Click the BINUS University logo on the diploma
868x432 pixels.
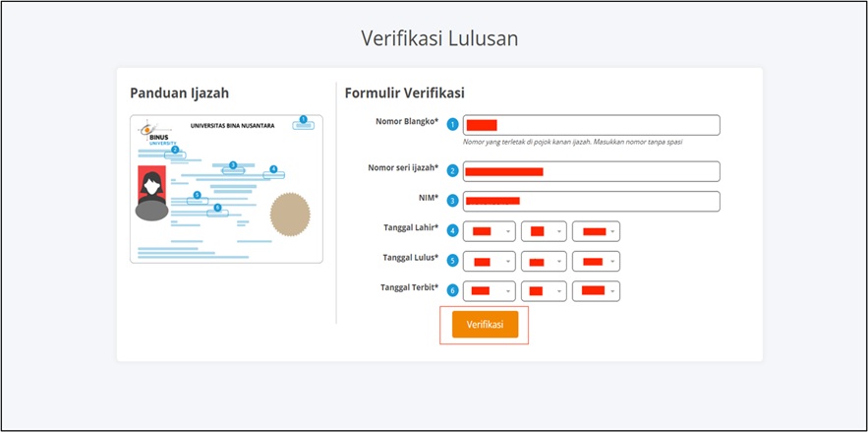(150, 134)
